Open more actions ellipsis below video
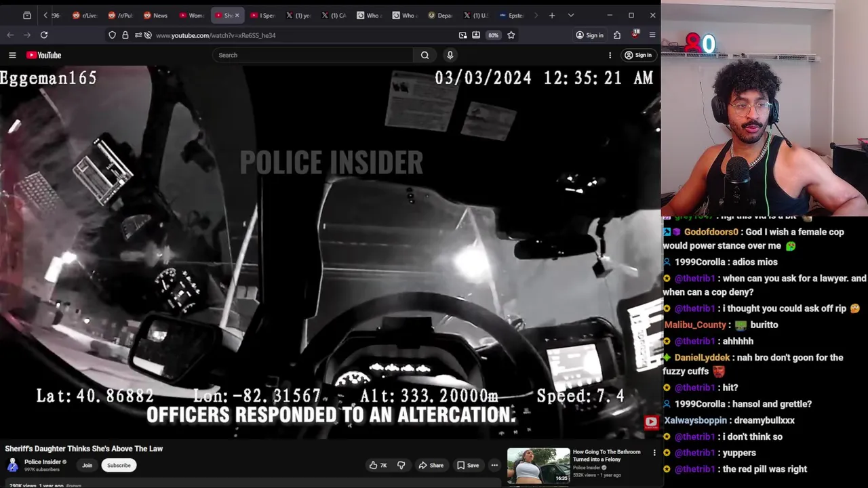The height and width of the screenshot is (488, 868). tap(494, 465)
